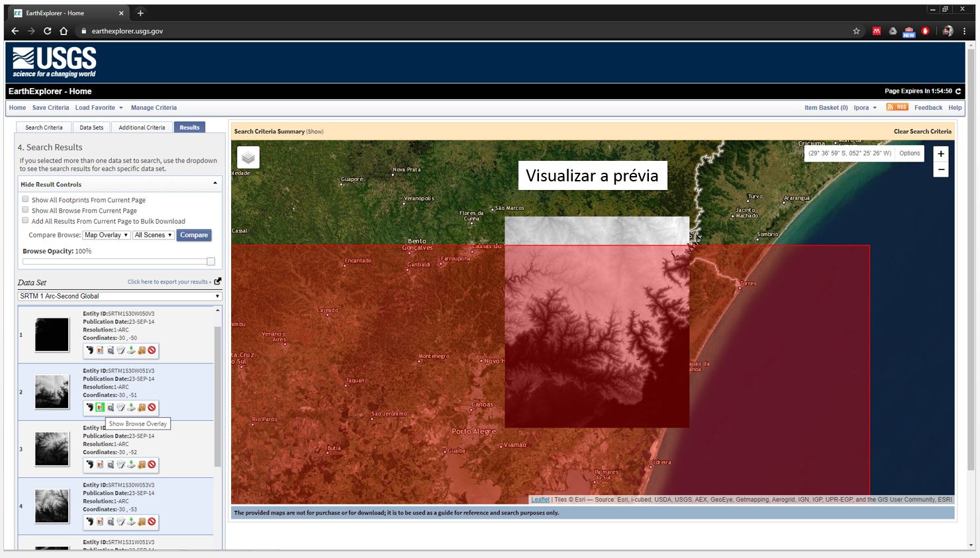Click the Browse Opacity slider track

point(116,261)
